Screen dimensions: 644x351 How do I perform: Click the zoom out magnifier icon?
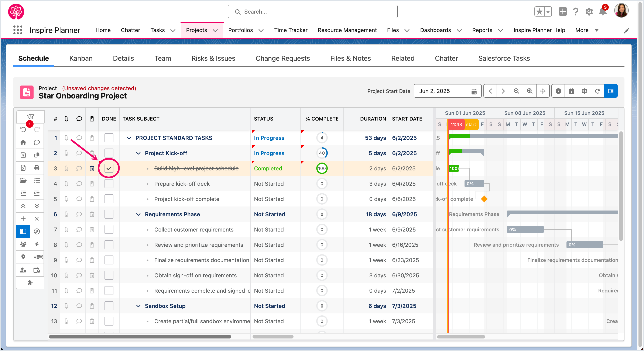[516, 91]
